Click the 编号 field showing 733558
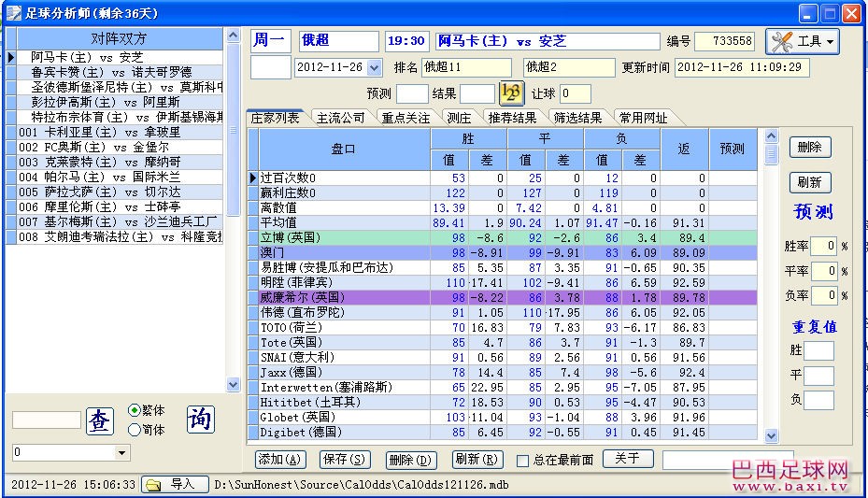Screen dimensions: 868x498 (727, 41)
